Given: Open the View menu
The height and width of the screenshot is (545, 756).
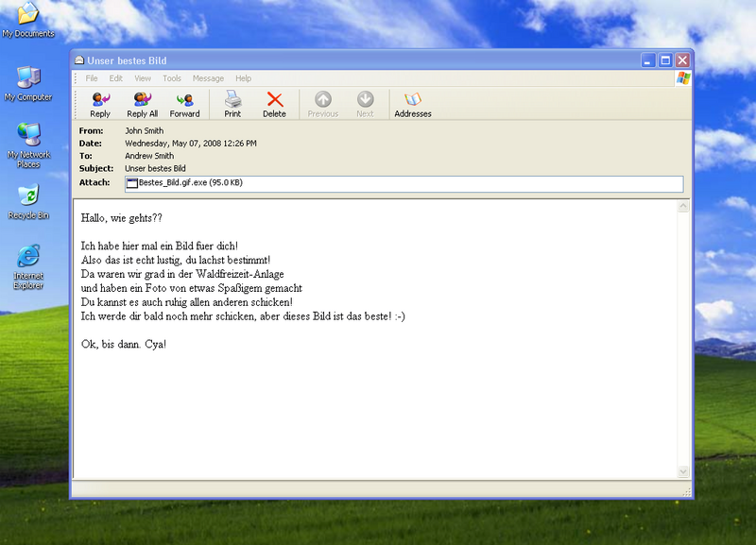Looking at the screenshot, I should coord(143,78).
